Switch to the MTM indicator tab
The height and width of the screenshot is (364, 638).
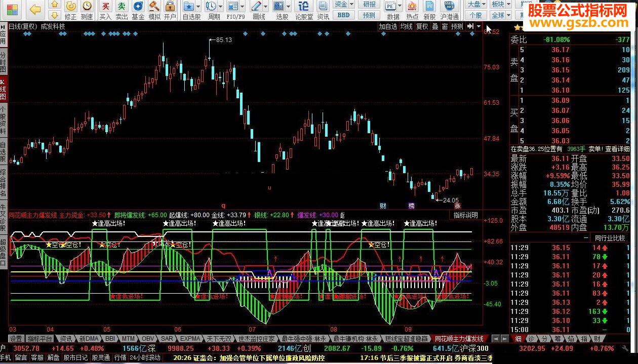(129, 339)
